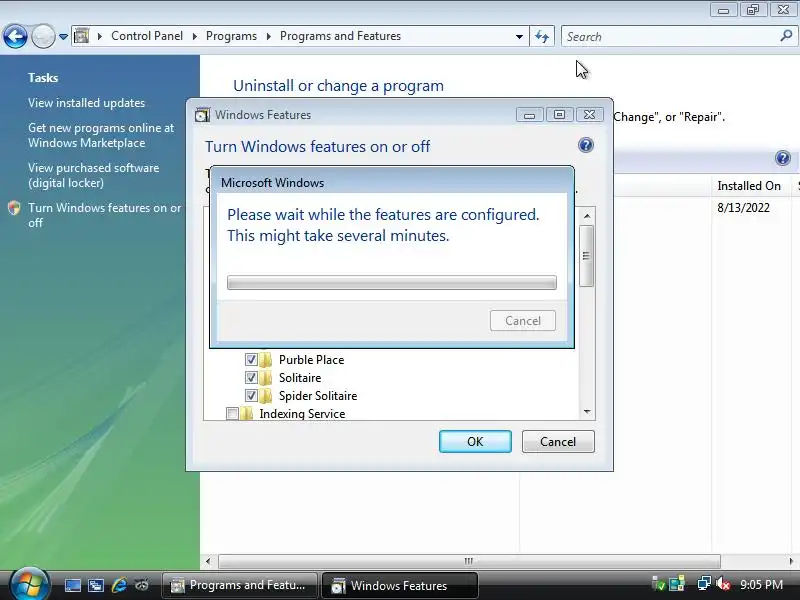Click the Forward navigation arrow
Screen dimensions: 800x600
43,36
